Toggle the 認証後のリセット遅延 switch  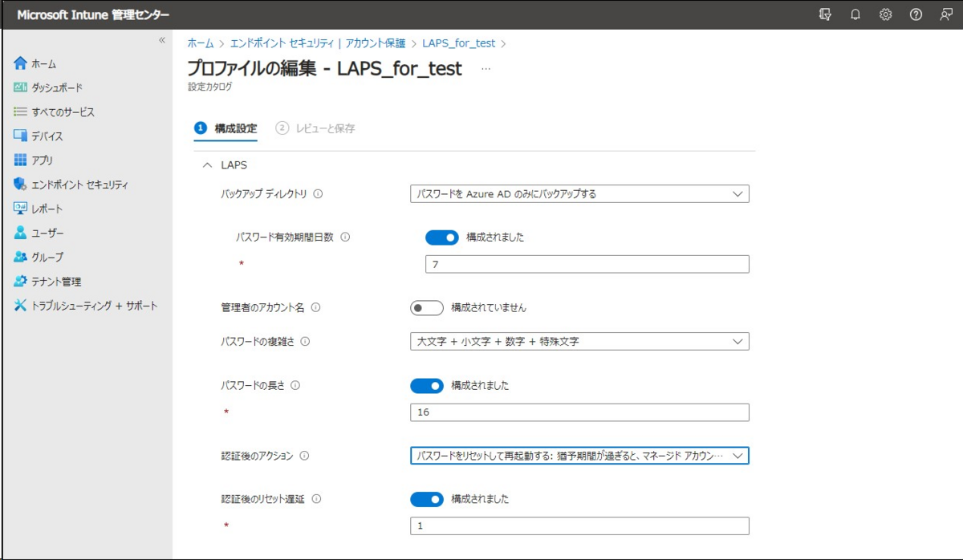point(426,499)
